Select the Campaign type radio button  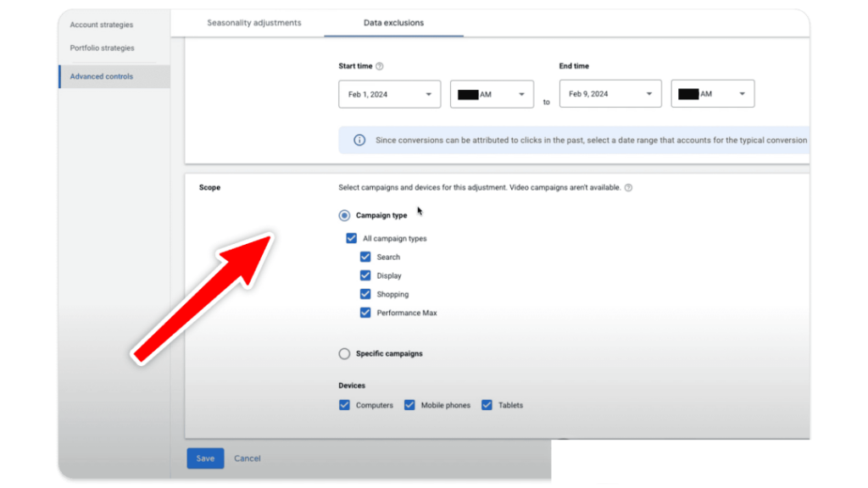point(344,215)
